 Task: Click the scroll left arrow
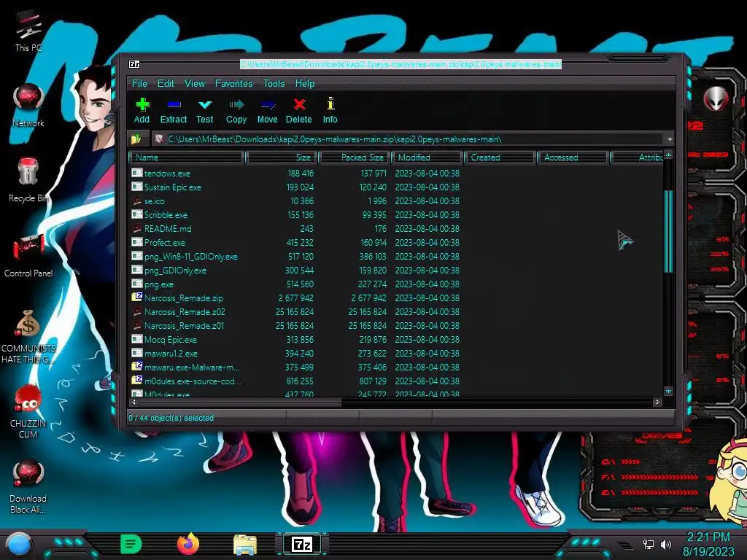(x=134, y=402)
